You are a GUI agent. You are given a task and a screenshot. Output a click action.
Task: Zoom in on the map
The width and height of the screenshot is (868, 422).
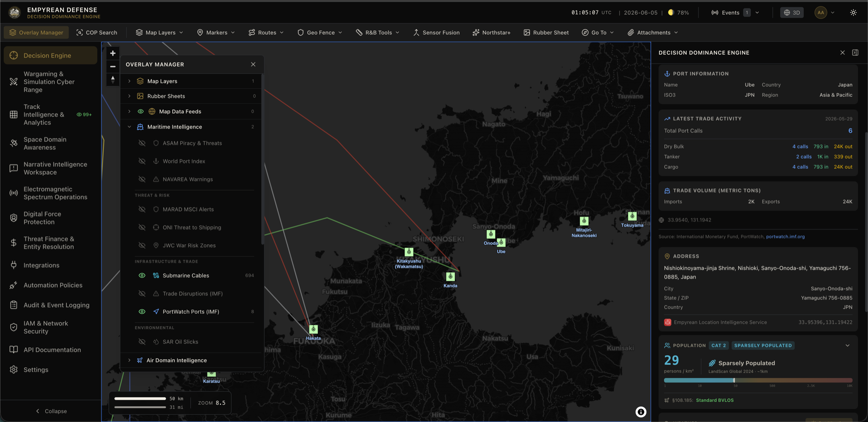(113, 53)
